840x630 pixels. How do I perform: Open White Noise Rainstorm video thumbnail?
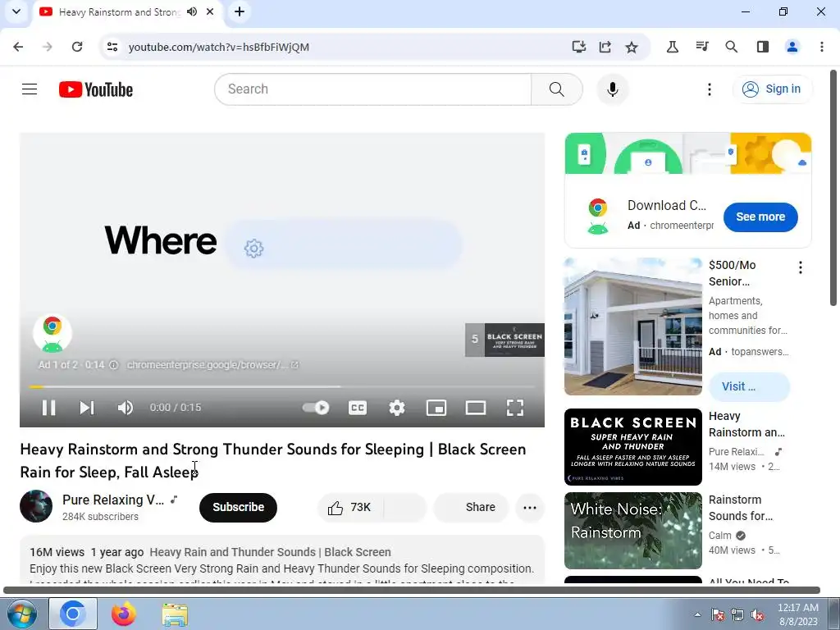632,531
